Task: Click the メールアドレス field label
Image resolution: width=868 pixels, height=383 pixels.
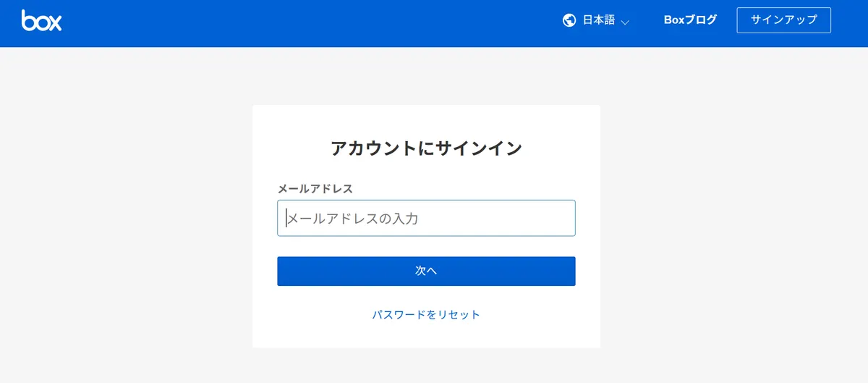Action: (315, 189)
